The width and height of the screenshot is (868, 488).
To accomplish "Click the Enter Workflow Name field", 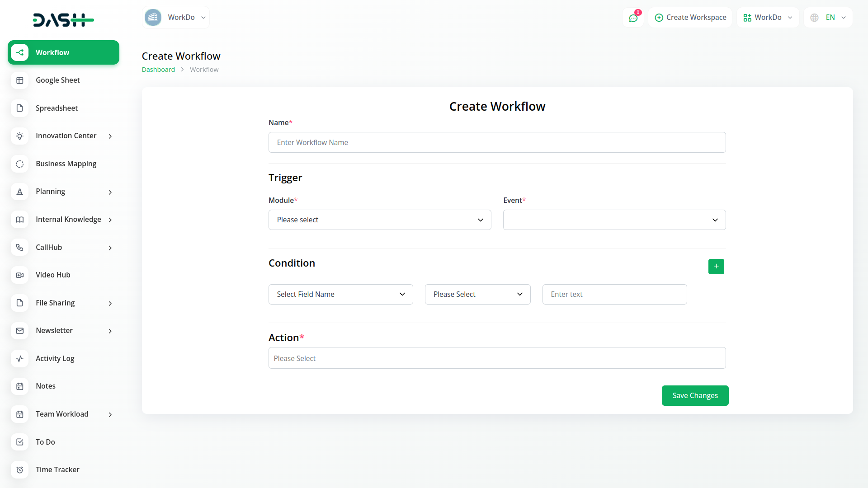I will tap(497, 143).
